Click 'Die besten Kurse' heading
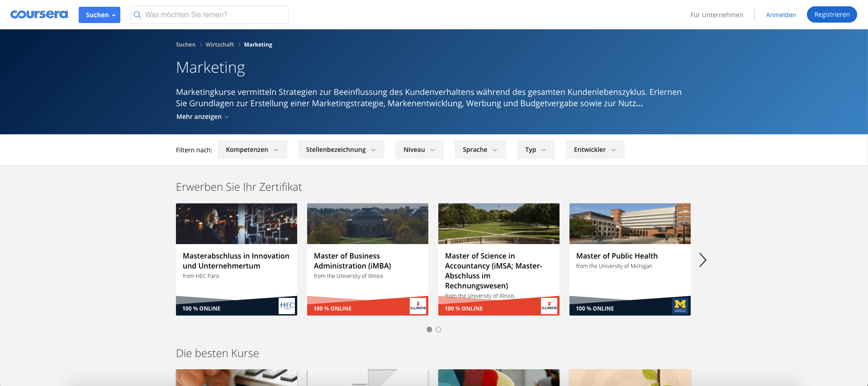868x386 pixels. [x=218, y=353]
